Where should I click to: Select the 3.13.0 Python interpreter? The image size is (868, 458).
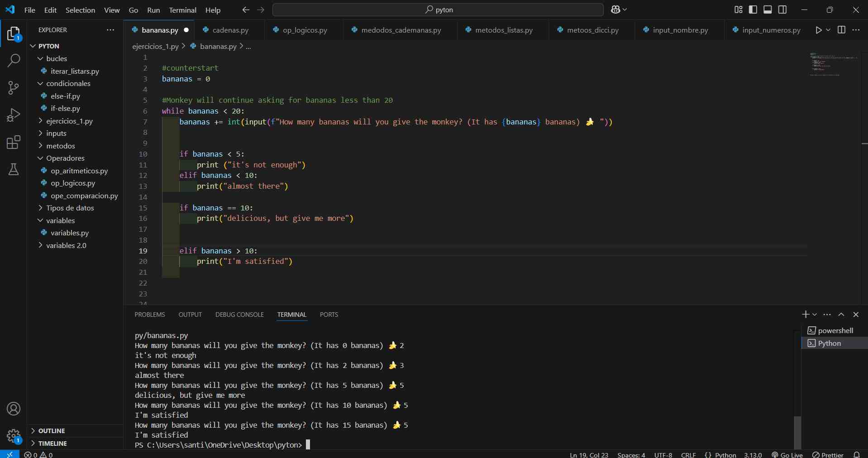tap(753, 455)
